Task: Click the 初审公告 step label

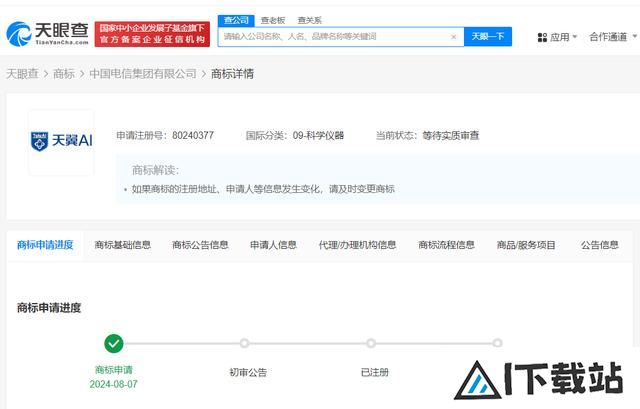Action: [248, 372]
